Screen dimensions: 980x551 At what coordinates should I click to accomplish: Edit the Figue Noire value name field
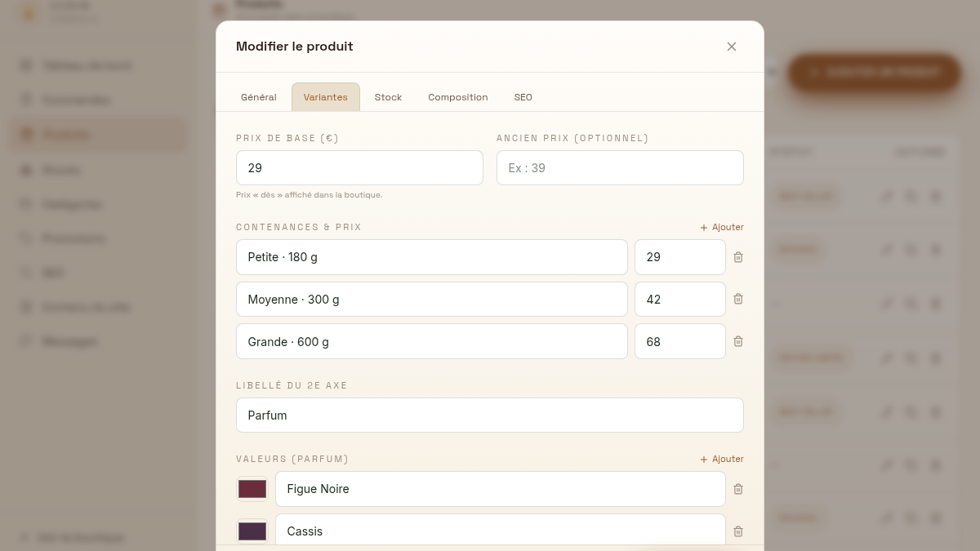pyautogui.click(x=501, y=489)
